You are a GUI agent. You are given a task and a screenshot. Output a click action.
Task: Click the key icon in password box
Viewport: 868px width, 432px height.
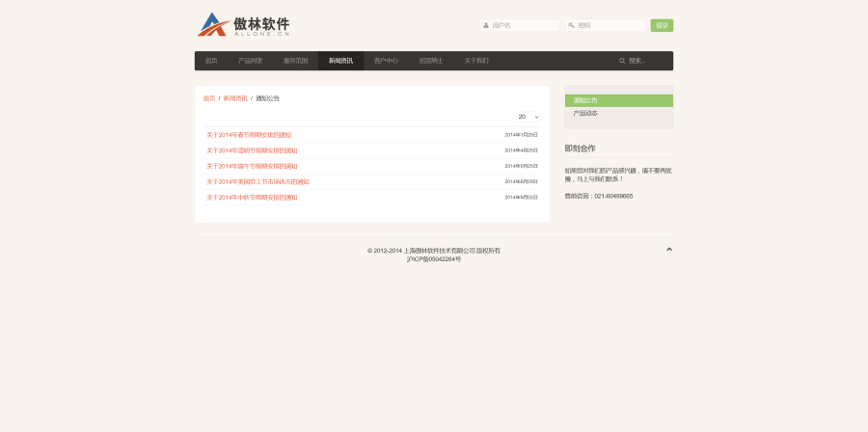tap(571, 25)
